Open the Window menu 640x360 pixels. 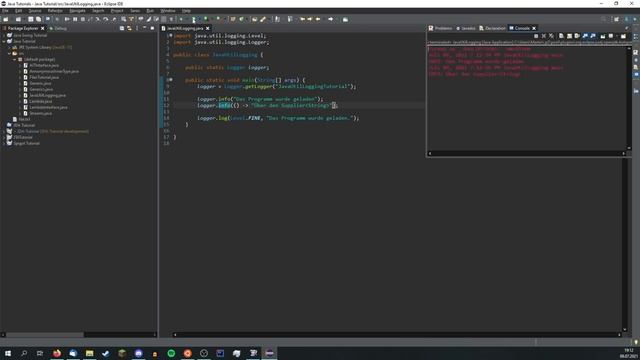[x=168, y=11]
